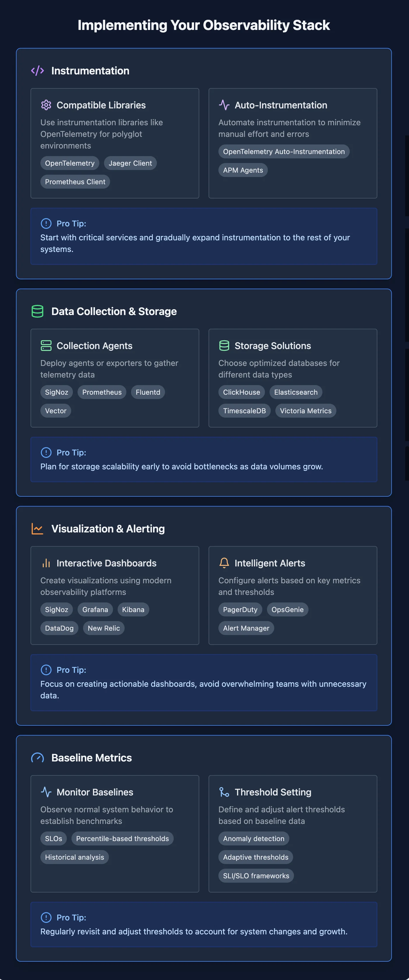Click the gear icon next to Compatible Libraries
This screenshot has height=980, width=409.
[x=46, y=105]
